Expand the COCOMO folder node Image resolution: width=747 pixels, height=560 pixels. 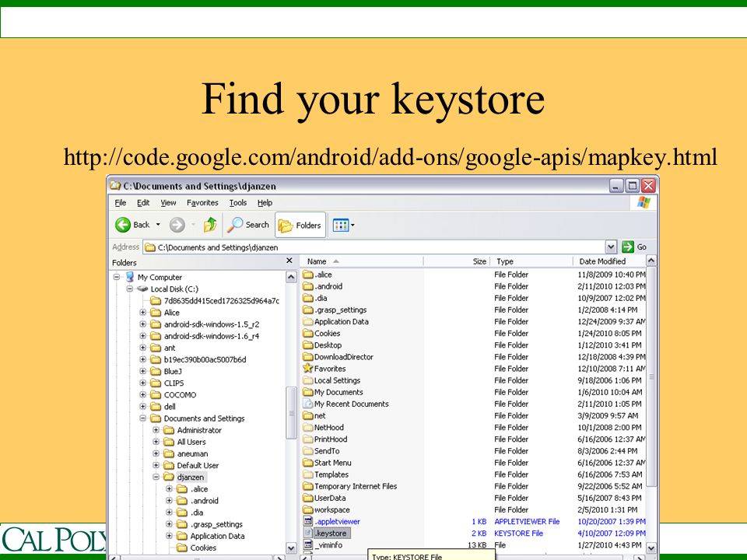click(x=142, y=394)
